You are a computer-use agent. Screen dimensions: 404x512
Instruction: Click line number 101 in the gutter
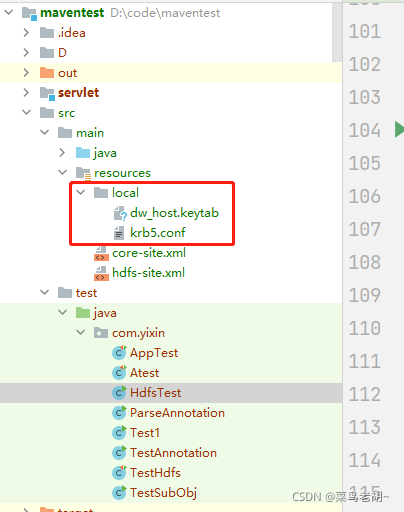click(365, 31)
